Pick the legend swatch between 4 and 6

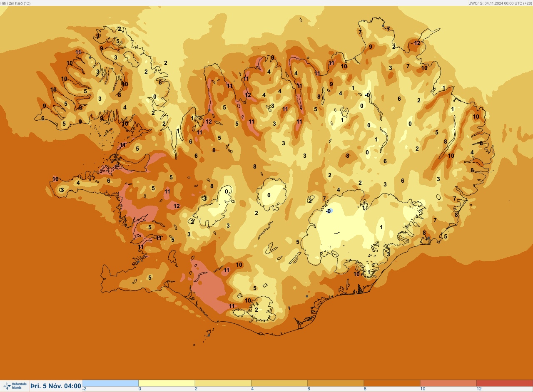click(279, 383)
